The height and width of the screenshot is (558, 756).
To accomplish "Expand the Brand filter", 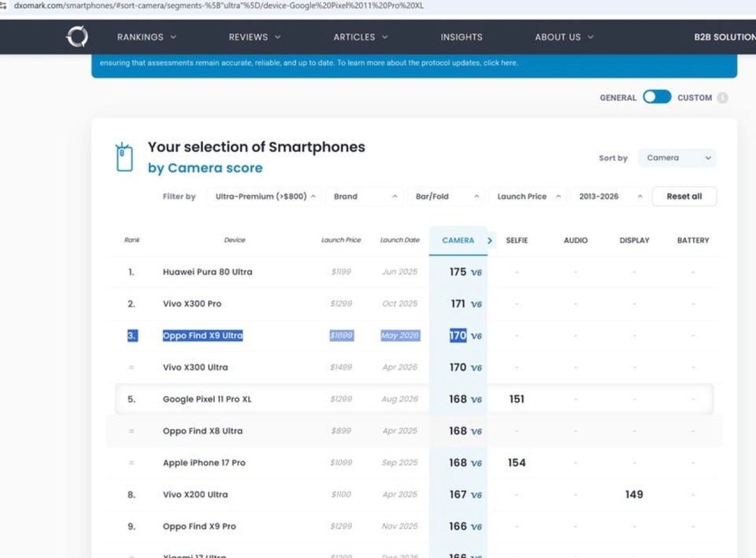I will (x=365, y=197).
